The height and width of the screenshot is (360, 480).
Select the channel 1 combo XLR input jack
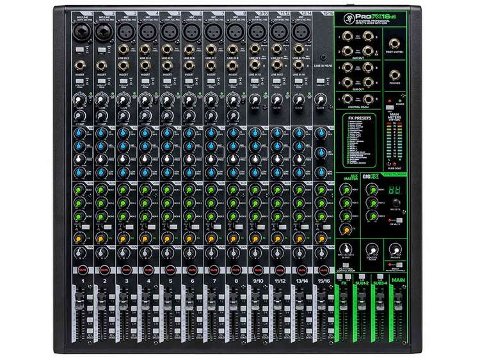point(82,32)
